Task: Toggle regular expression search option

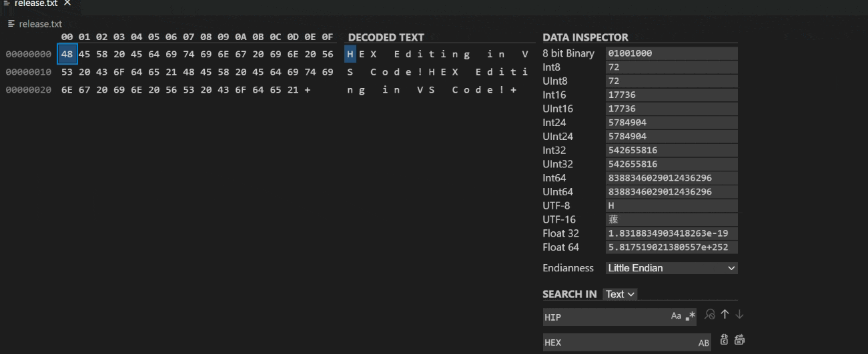Action: (690, 316)
